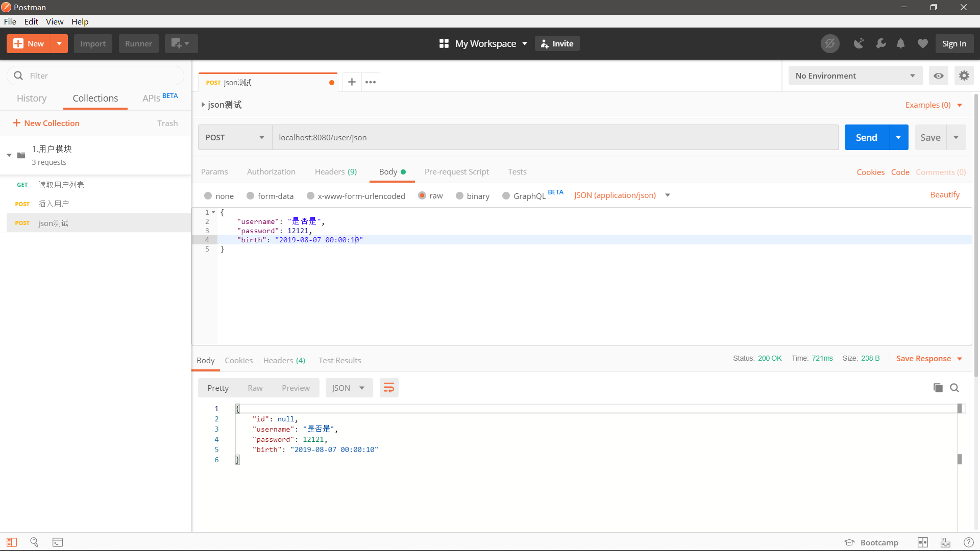Choose the binary body radio option

coord(460,196)
